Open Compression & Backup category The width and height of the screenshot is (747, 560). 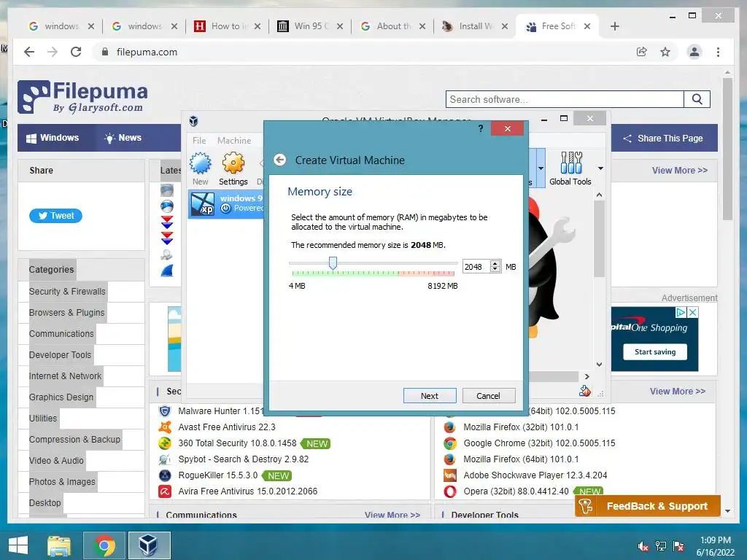click(x=75, y=440)
